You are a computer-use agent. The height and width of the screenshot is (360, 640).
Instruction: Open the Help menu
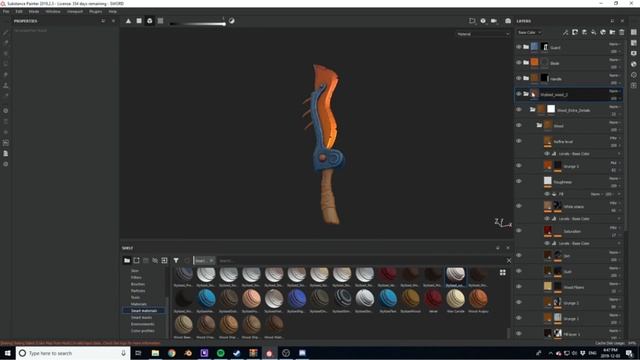[112, 11]
